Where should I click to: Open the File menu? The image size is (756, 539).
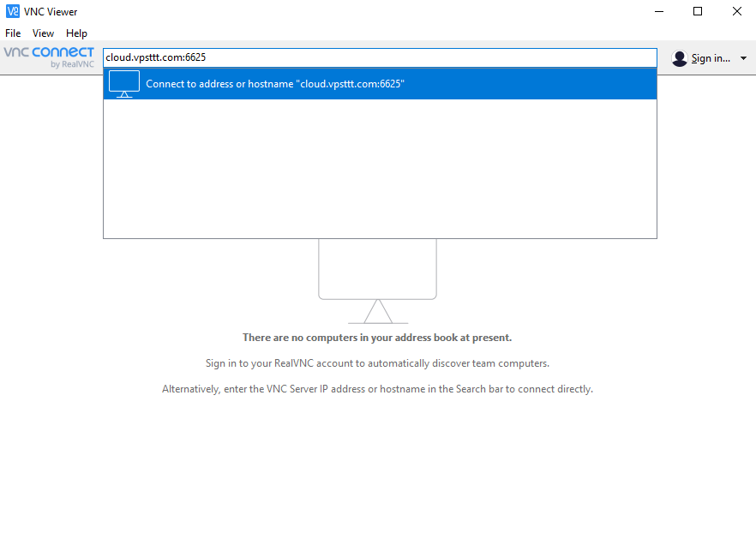pyautogui.click(x=13, y=33)
